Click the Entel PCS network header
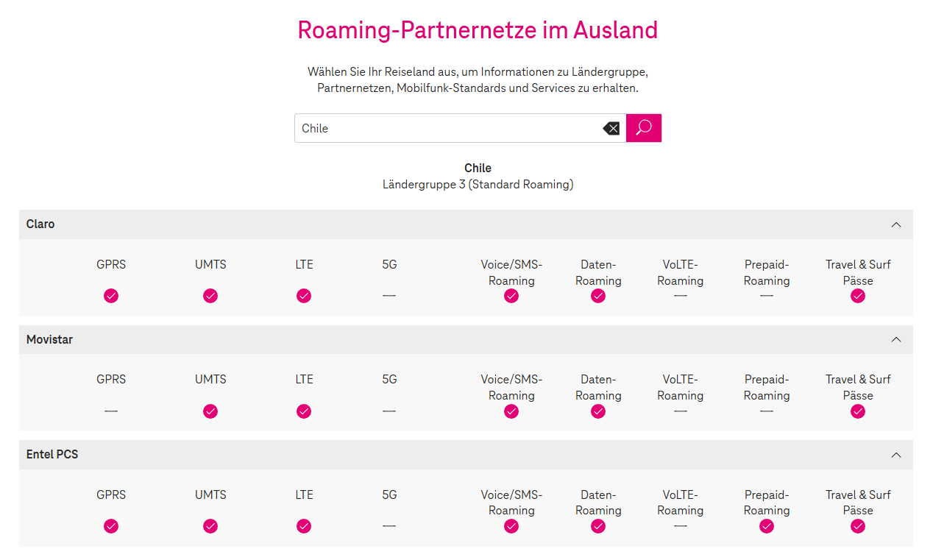Screen dimensions: 933x560 52,455
